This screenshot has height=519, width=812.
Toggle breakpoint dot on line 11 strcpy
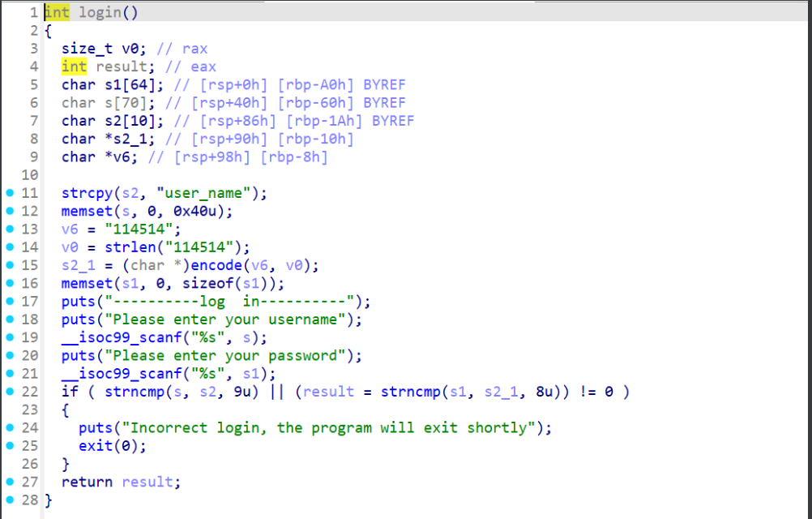pos(9,193)
